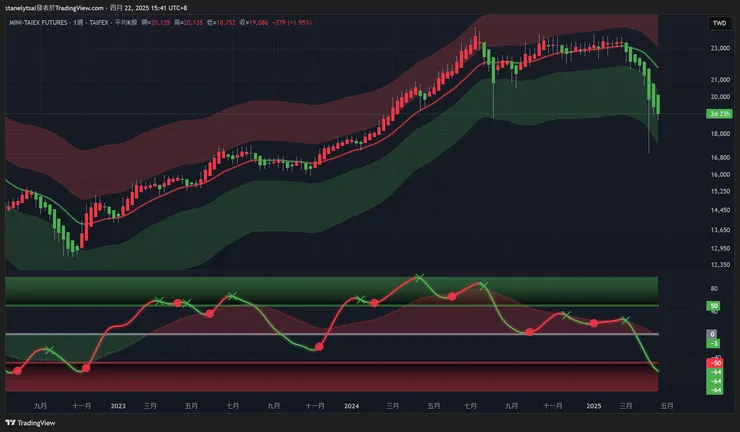This screenshot has height=432, width=740.
Task: Click the 12,950 price scale label
Action: [720, 248]
